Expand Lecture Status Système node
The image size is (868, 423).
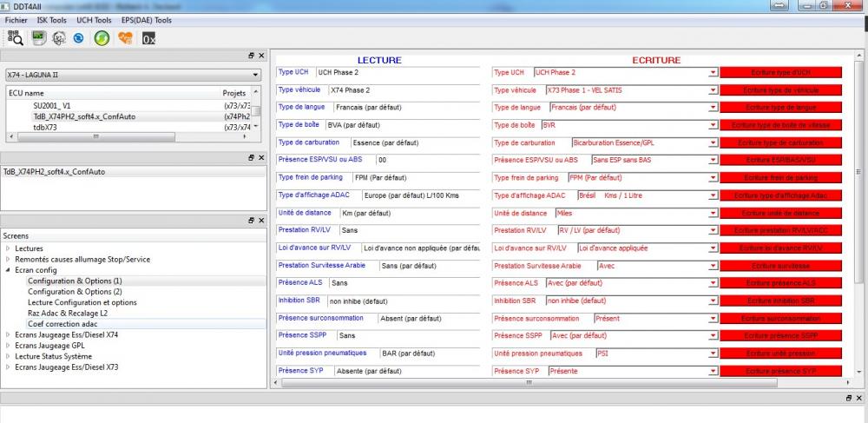tap(8, 356)
